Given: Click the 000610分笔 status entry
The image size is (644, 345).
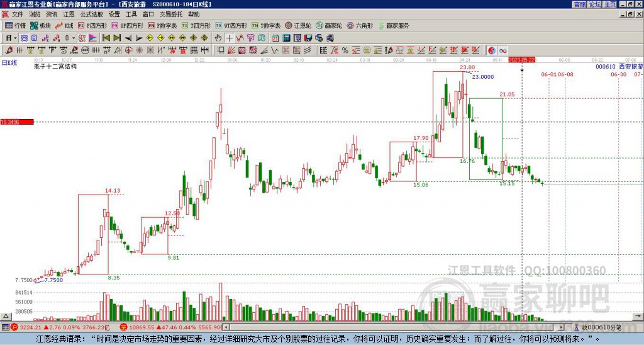Looking at the screenshot, I should (x=598, y=327).
